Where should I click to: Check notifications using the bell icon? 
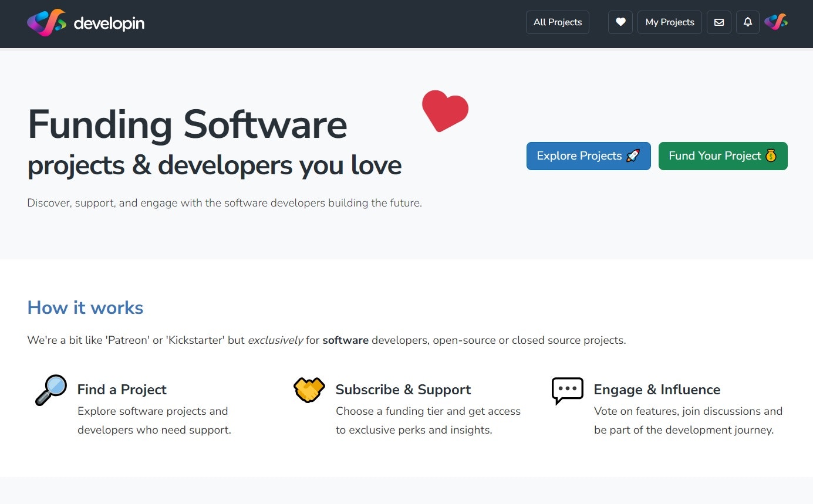[x=747, y=22]
